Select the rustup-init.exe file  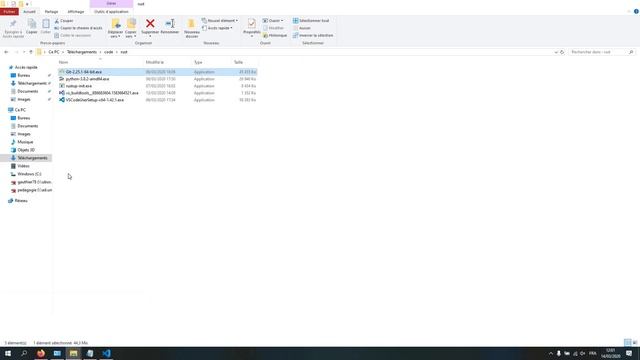(158, 86)
